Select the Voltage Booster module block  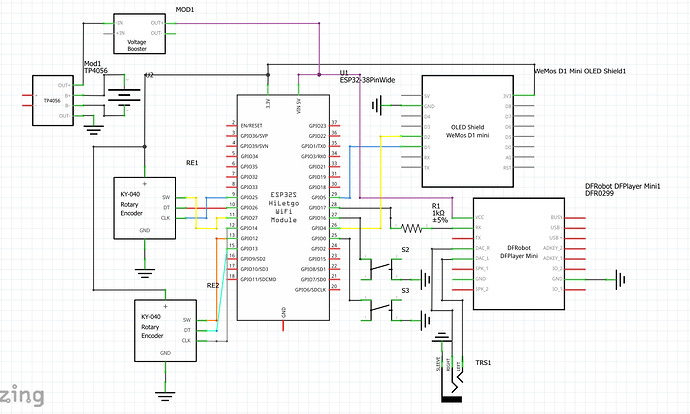[139, 33]
